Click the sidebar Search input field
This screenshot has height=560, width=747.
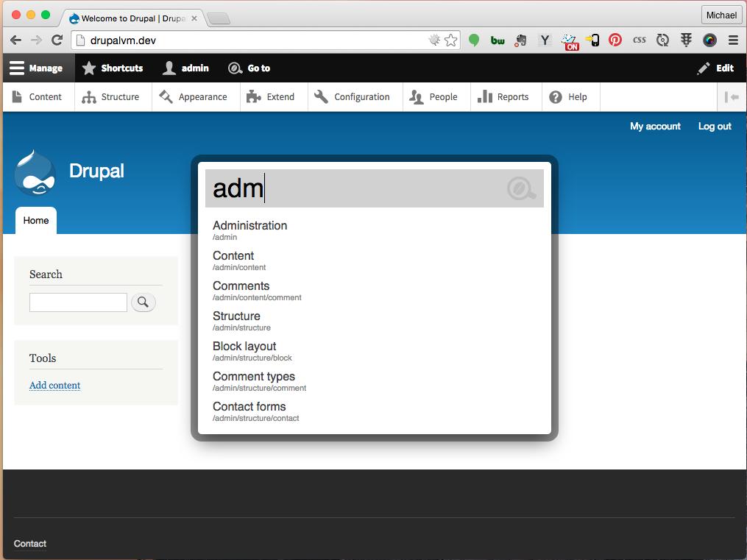point(78,302)
